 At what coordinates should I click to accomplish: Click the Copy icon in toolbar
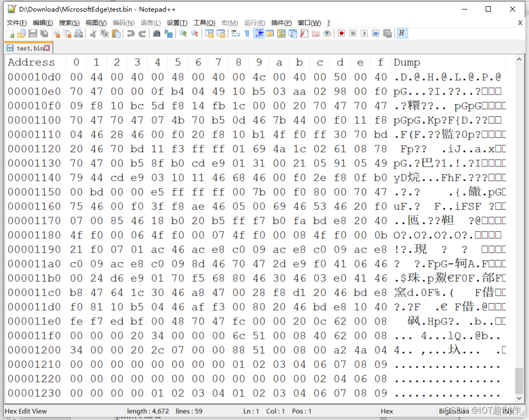(105, 33)
